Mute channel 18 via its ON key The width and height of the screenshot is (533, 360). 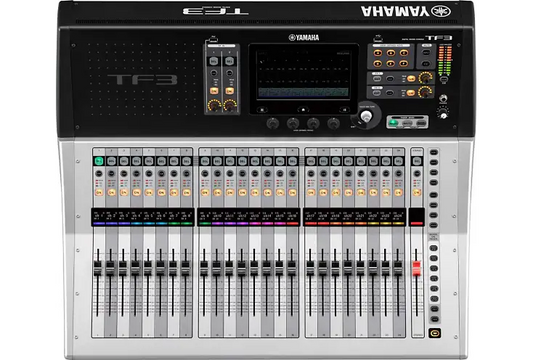pyautogui.click(x=323, y=192)
